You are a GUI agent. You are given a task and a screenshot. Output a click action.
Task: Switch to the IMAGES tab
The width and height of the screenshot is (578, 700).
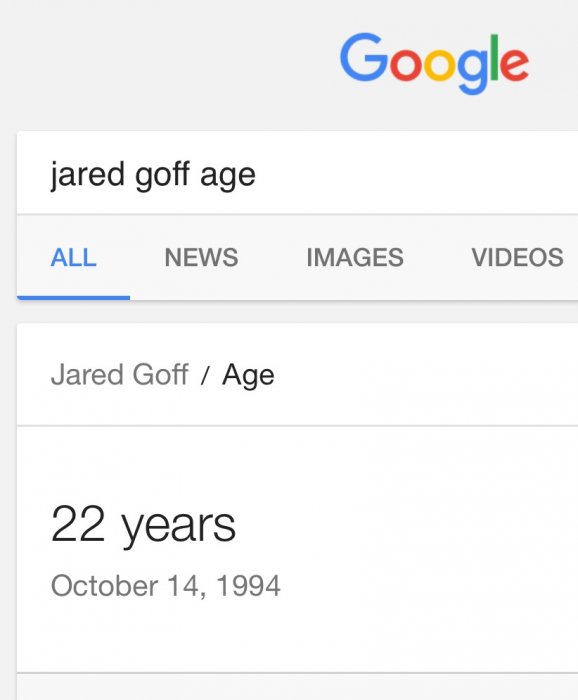coord(355,258)
